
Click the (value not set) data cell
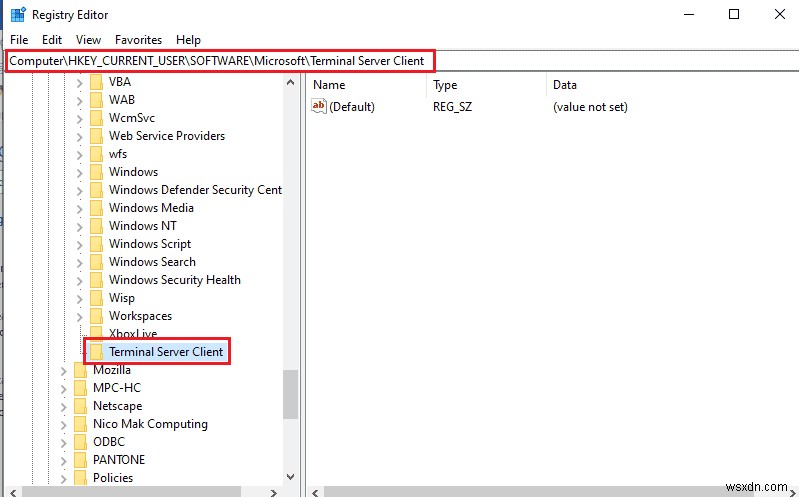coord(590,107)
